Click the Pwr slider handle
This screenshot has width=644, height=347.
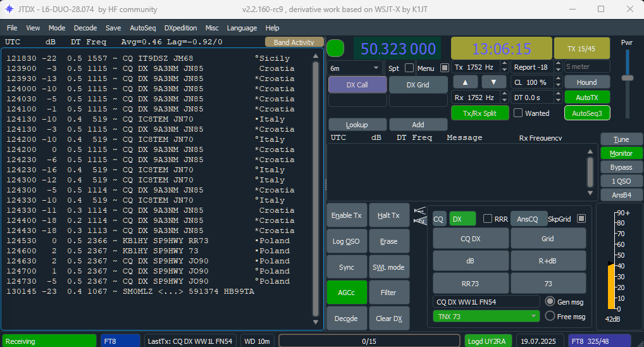(x=627, y=78)
